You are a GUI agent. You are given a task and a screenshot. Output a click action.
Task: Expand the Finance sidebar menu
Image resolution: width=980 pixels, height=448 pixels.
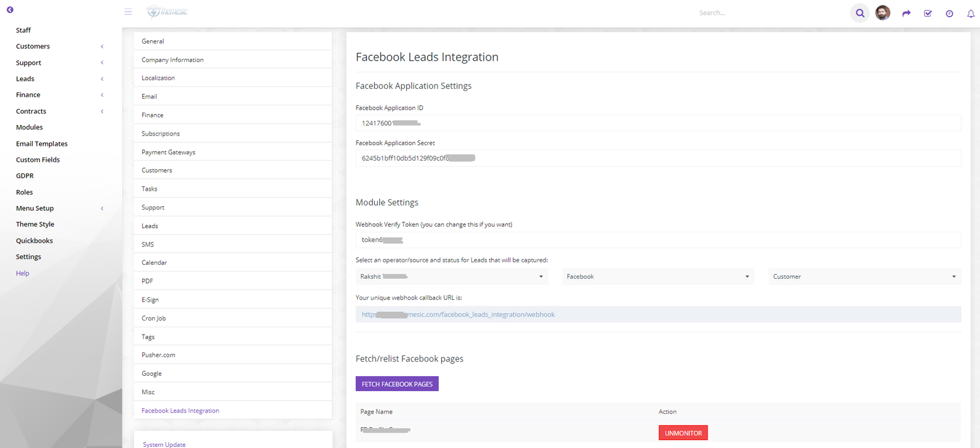click(28, 95)
